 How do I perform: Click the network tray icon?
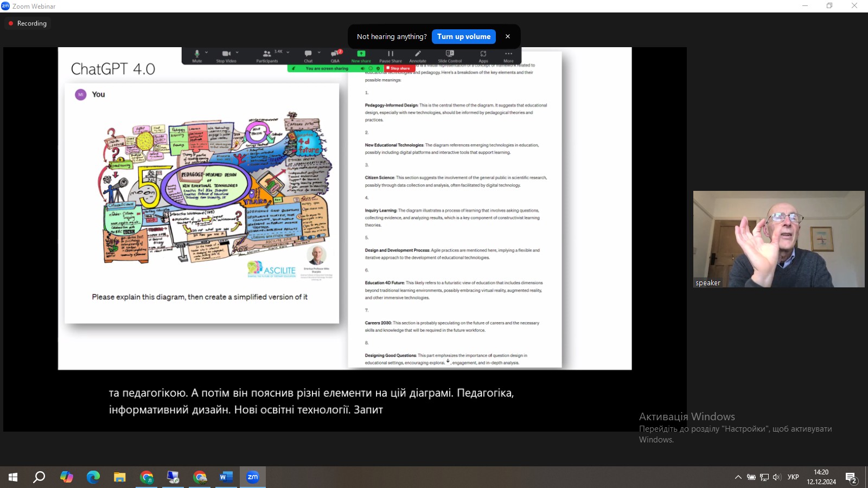pos(764,477)
